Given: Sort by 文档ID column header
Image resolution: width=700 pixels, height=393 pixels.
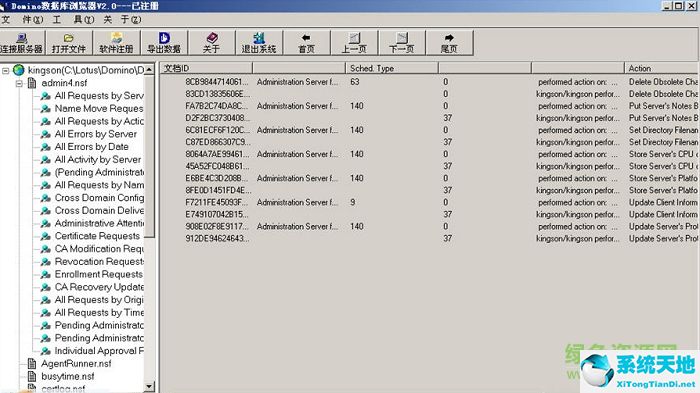Looking at the screenshot, I should [x=206, y=68].
